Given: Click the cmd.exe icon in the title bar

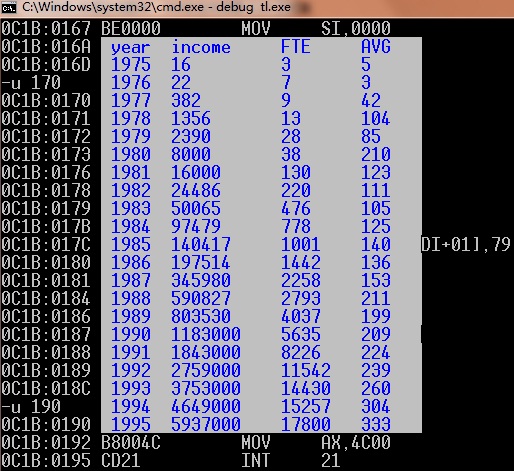Looking at the screenshot, I should point(9,7).
